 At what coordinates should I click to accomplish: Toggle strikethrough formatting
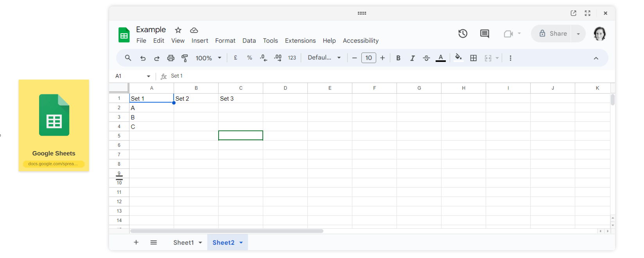426,58
